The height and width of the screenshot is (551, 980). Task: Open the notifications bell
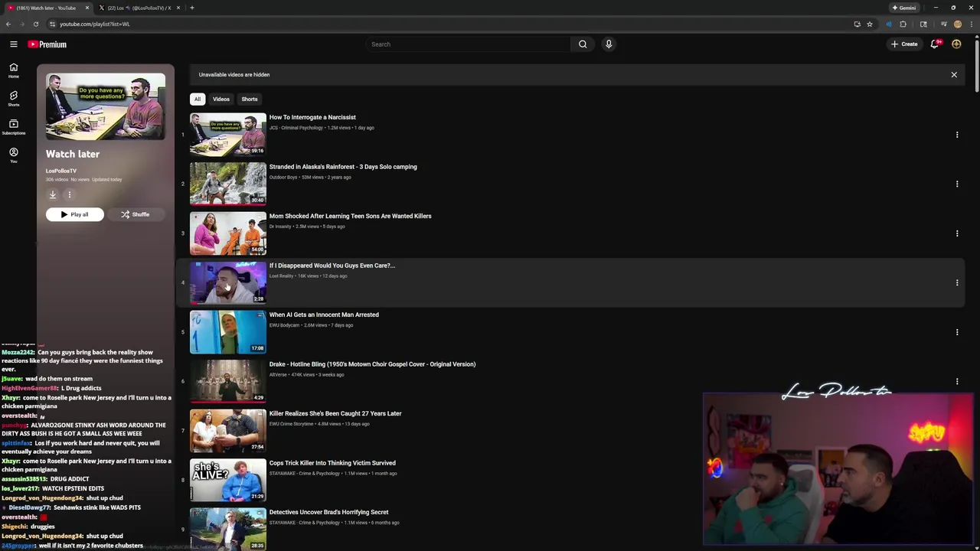pyautogui.click(x=935, y=44)
